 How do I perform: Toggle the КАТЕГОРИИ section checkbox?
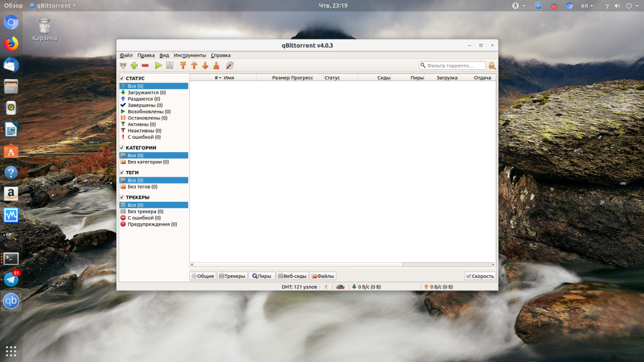point(122,148)
